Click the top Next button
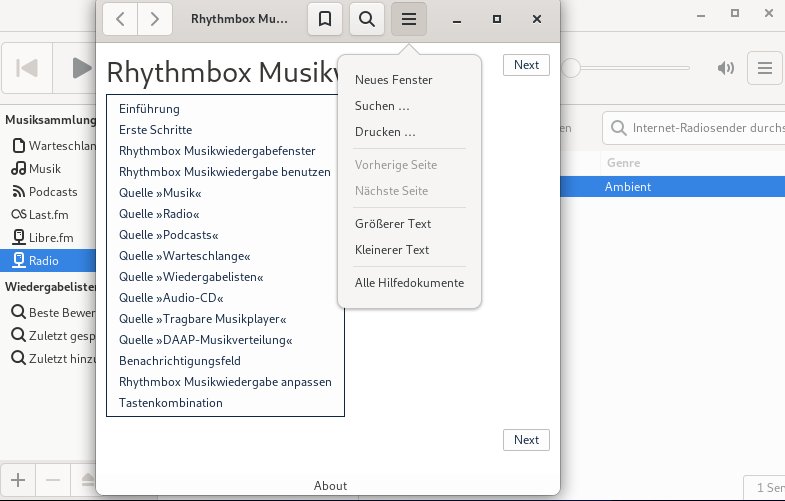Viewport: 785px width, 501px height. pos(526,65)
